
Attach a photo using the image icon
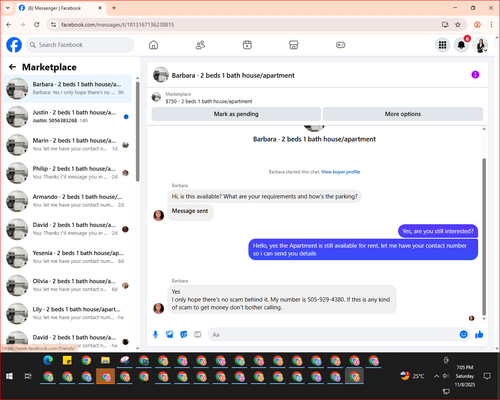(170, 334)
